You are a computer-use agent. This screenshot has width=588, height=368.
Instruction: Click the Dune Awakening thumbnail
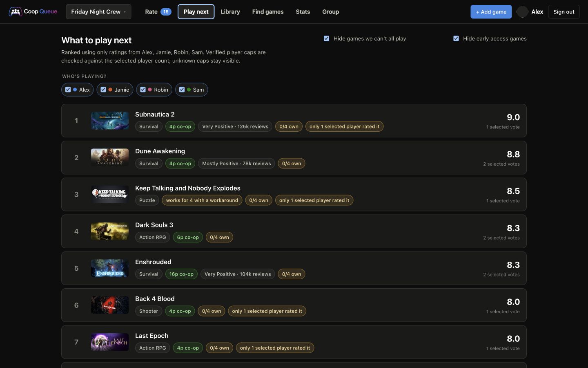click(110, 157)
